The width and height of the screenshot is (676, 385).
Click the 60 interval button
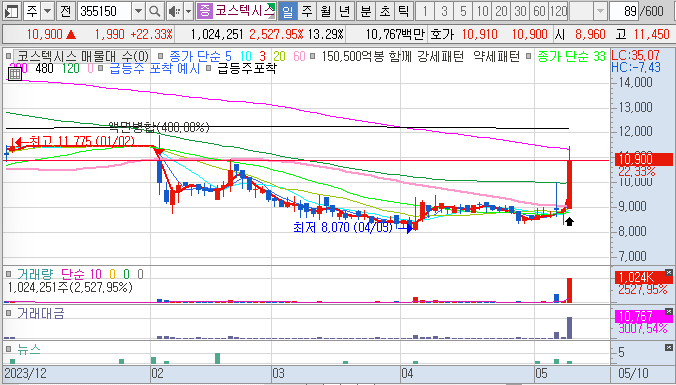click(539, 11)
